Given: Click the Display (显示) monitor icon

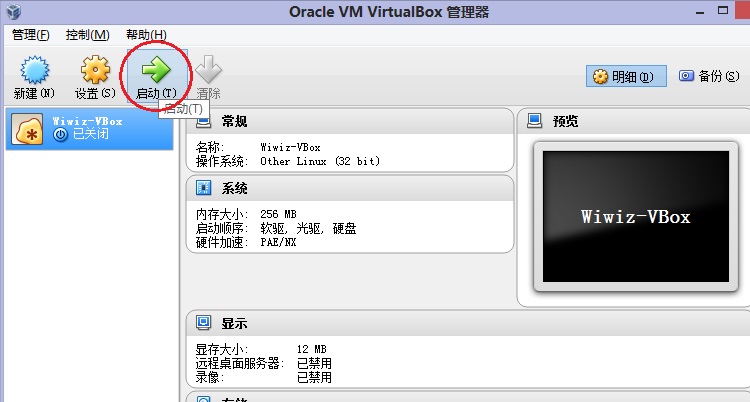Looking at the screenshot, I should (x=203, y=323).
